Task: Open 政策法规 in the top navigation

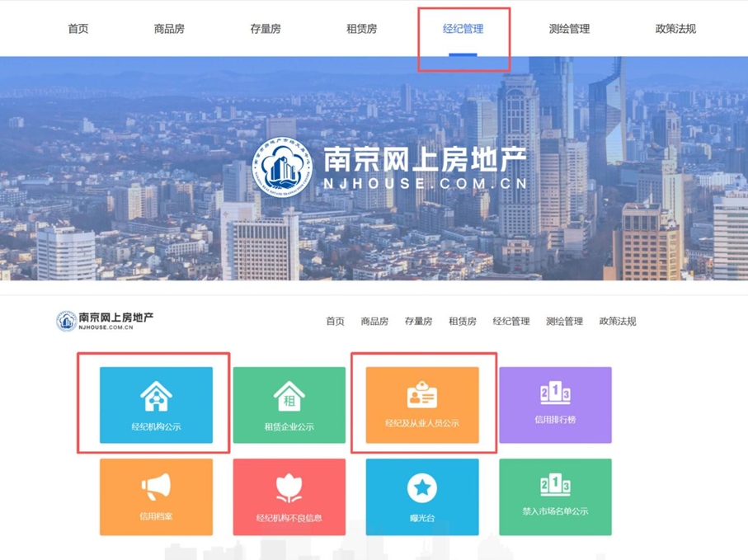Action: 675,29
